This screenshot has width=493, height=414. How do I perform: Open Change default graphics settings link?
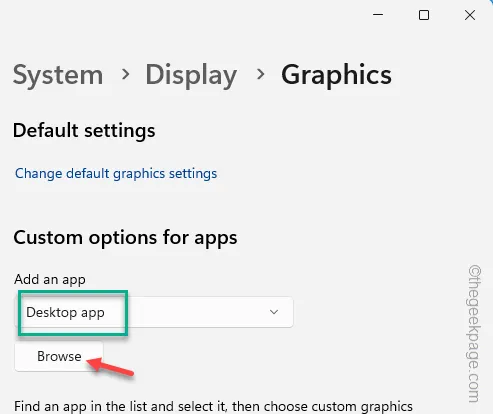click(116, 174)
